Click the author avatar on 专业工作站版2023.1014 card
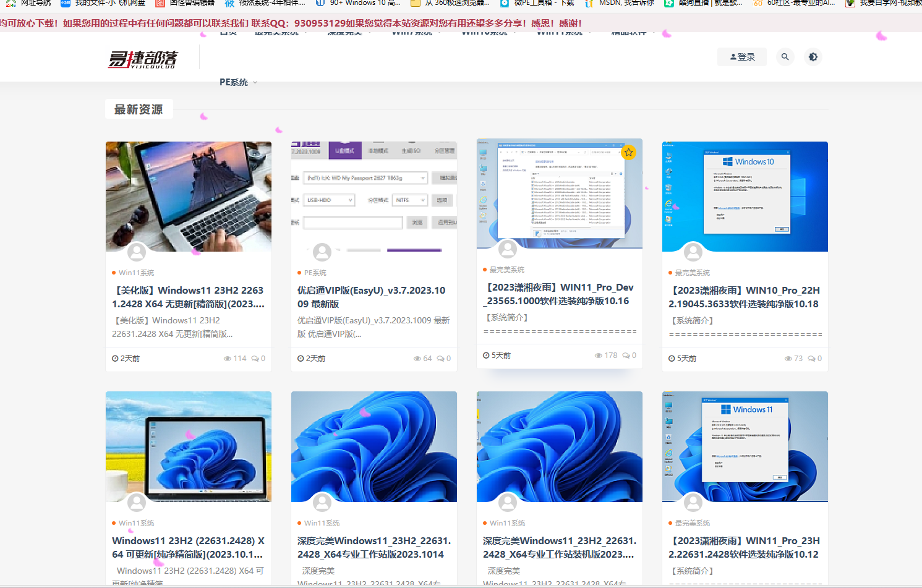The height and width of the screenshot is (588, 922). pyautogui.click(x=322, y=502)
